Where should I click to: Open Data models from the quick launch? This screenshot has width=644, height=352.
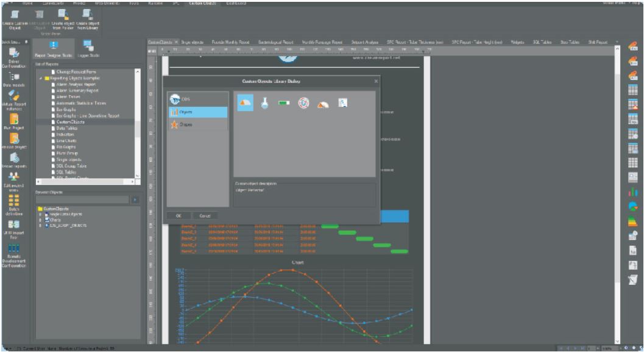(12, 80)
